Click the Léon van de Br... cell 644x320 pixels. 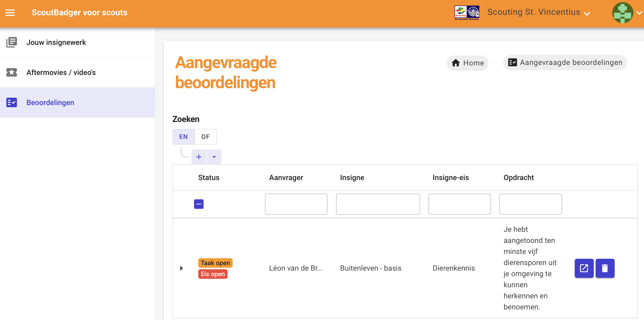pos(296,268)
